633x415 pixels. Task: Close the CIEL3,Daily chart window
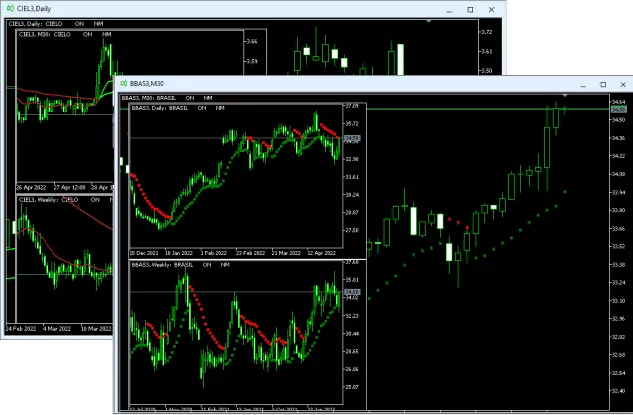tap(493, 9)
